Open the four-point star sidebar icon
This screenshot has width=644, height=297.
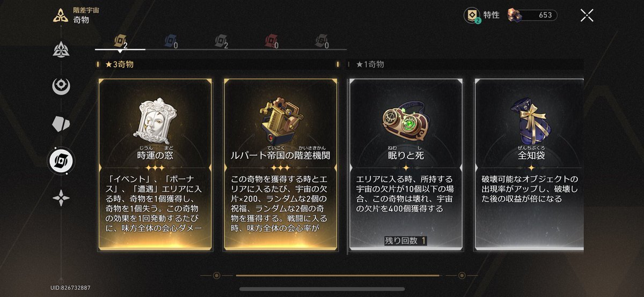(x=61, y=198)
